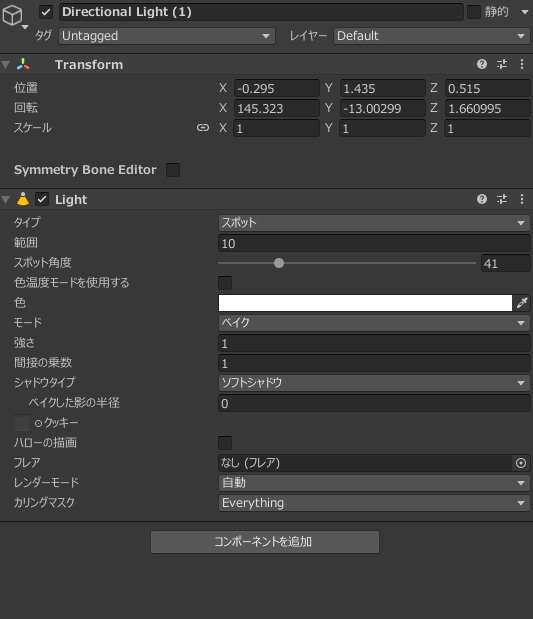Click the スポット角度 label

tap(43, 263)
